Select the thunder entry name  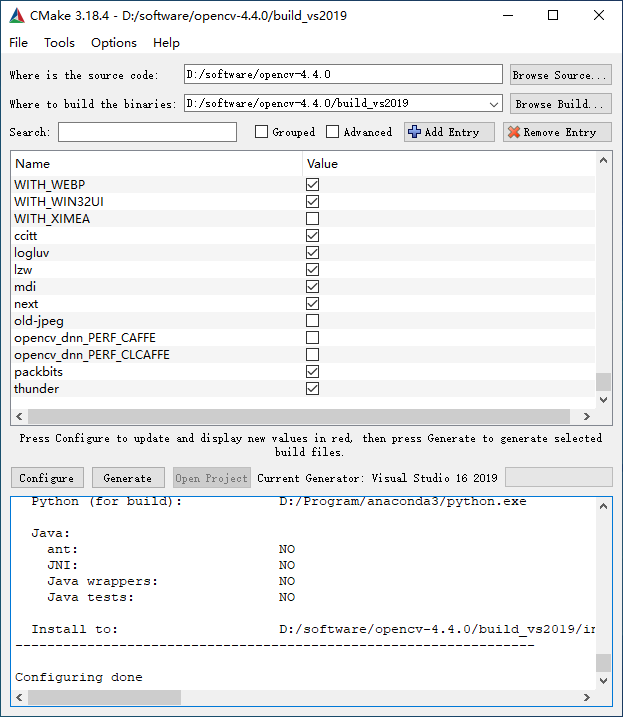coord(37,389)
